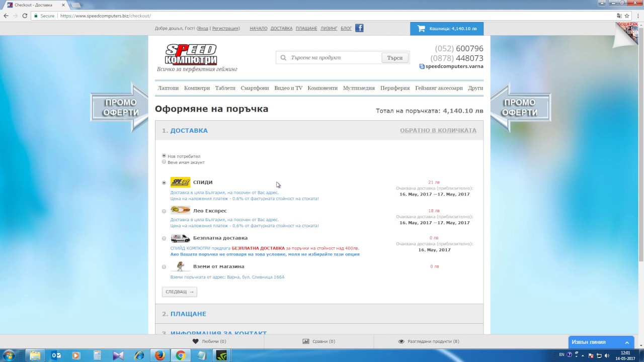Image resolution: width=644 pixels, height=362 pixels.
Task: Open the БЛОГ top link
Action: coord(346,29)
